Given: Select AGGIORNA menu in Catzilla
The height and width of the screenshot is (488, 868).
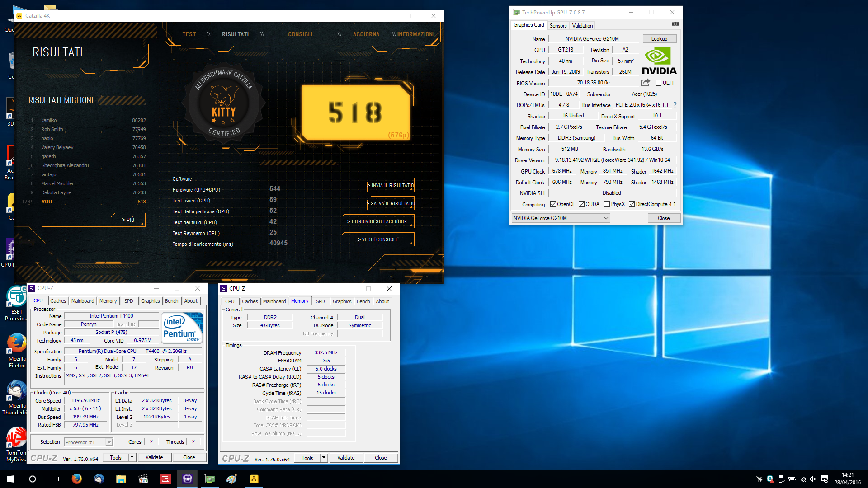Looking at the screenshot, I should click(x=366, y=34).
